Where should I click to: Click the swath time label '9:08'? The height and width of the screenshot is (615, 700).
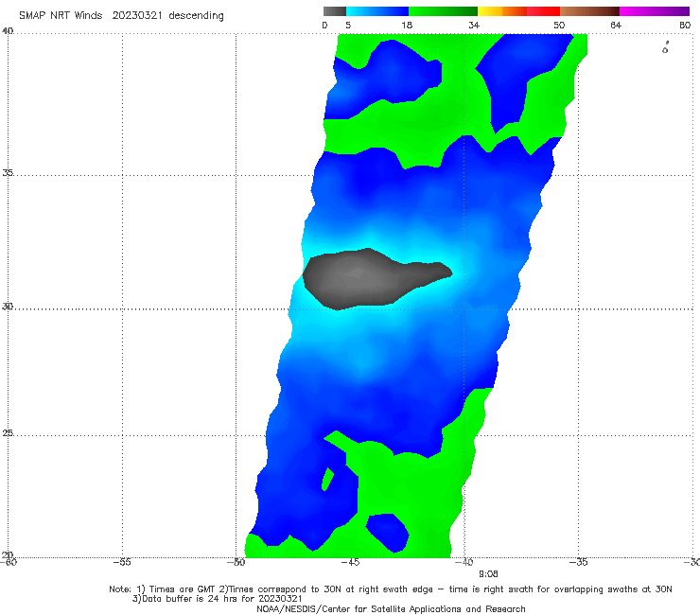(488, 574)
